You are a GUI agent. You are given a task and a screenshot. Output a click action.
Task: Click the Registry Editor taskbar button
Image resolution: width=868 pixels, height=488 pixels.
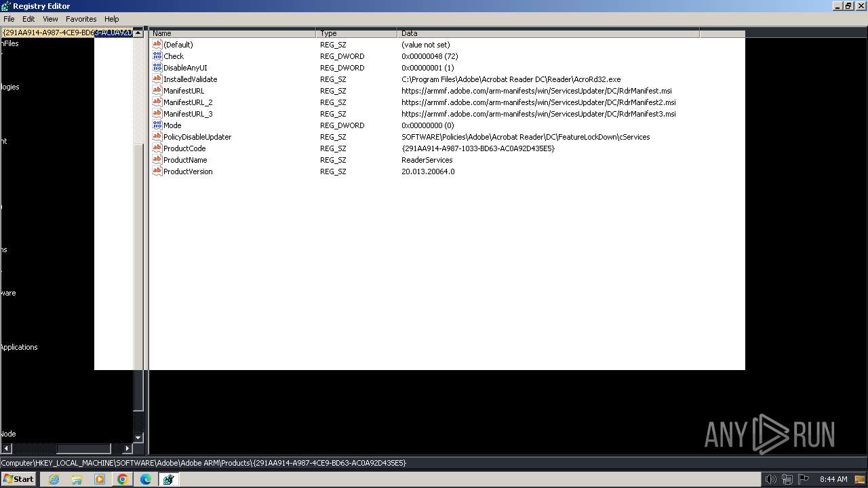[x=168, y=479]
